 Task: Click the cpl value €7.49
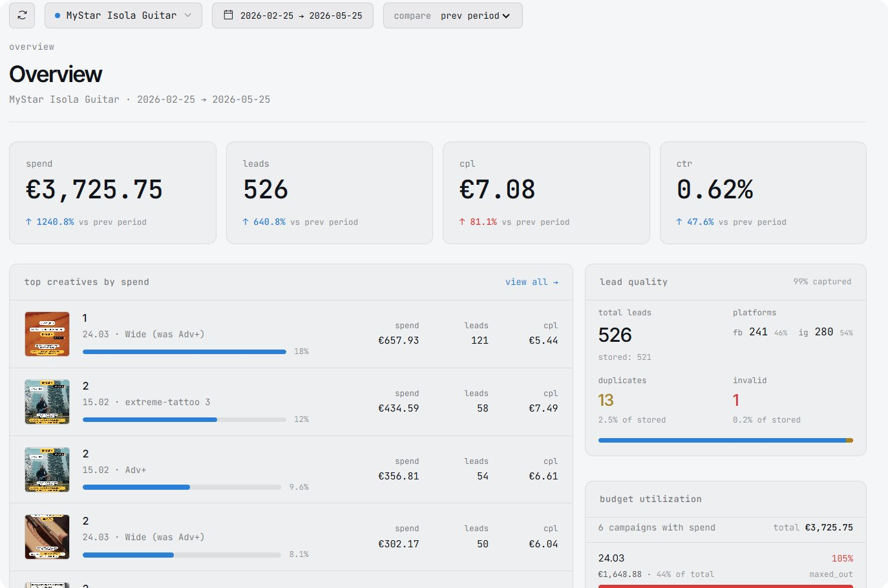coord(544,408)
